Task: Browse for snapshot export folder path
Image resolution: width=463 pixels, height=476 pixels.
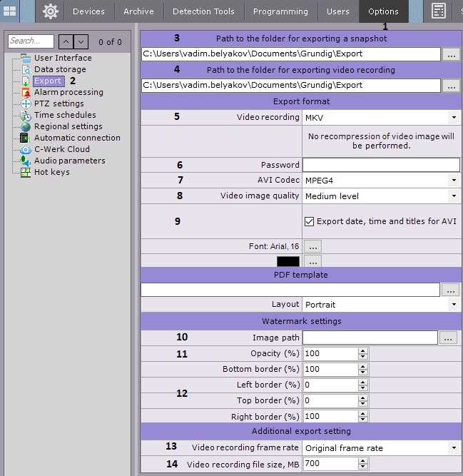Action: pyautogui.click(x=451, y=54)
